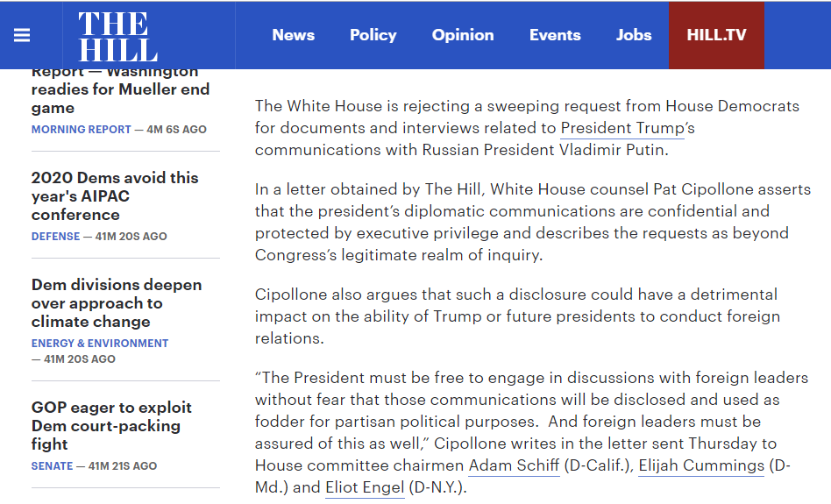
Task: Open the Policy menu item
Action: (373, 35)
